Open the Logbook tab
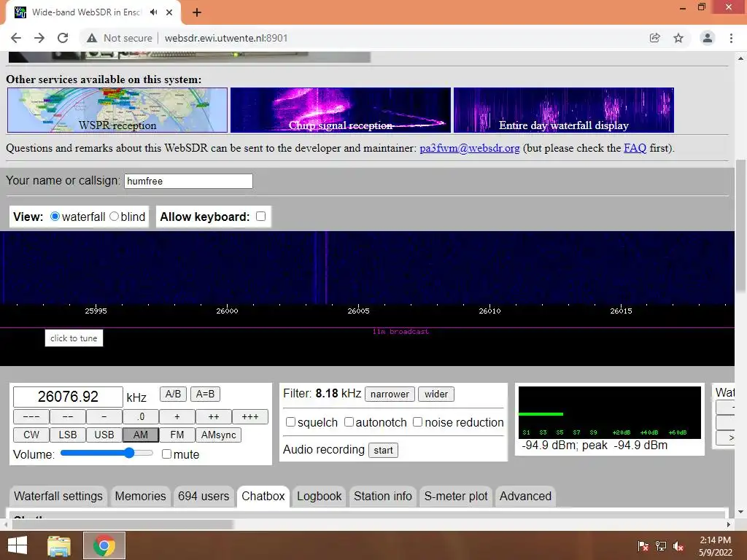The height and width of the screenshot is (560, 747). click(320, 496)
